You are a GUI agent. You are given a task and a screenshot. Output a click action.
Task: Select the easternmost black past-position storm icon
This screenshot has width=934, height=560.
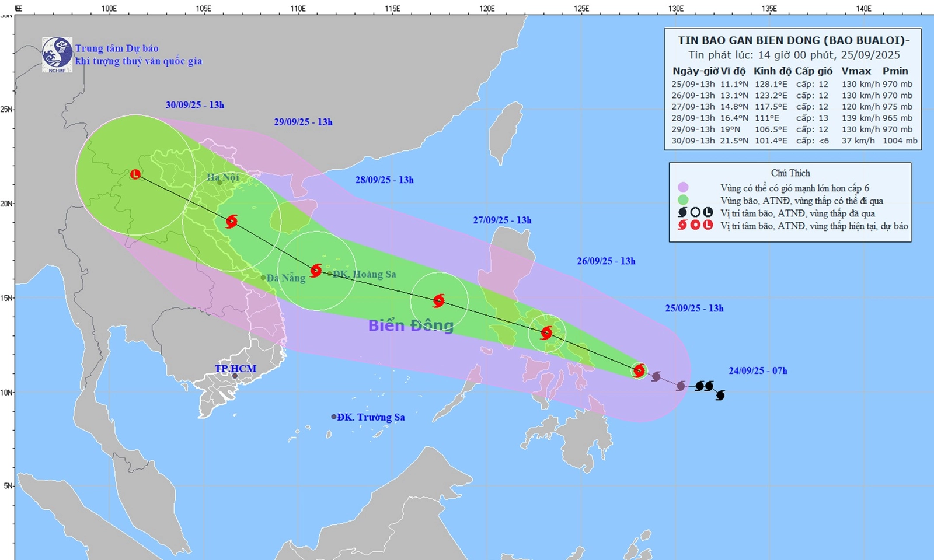tap(720, 395)
